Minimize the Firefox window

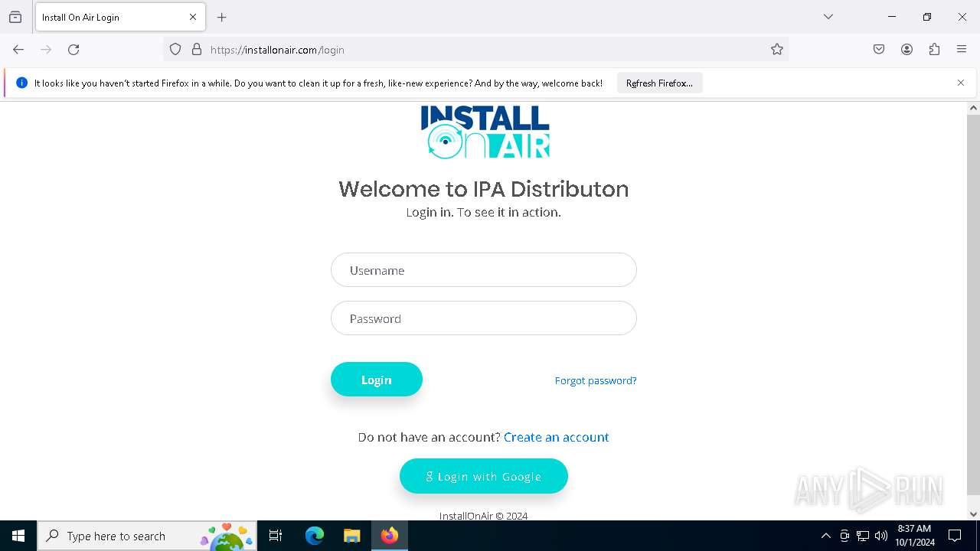pos(892,17)
